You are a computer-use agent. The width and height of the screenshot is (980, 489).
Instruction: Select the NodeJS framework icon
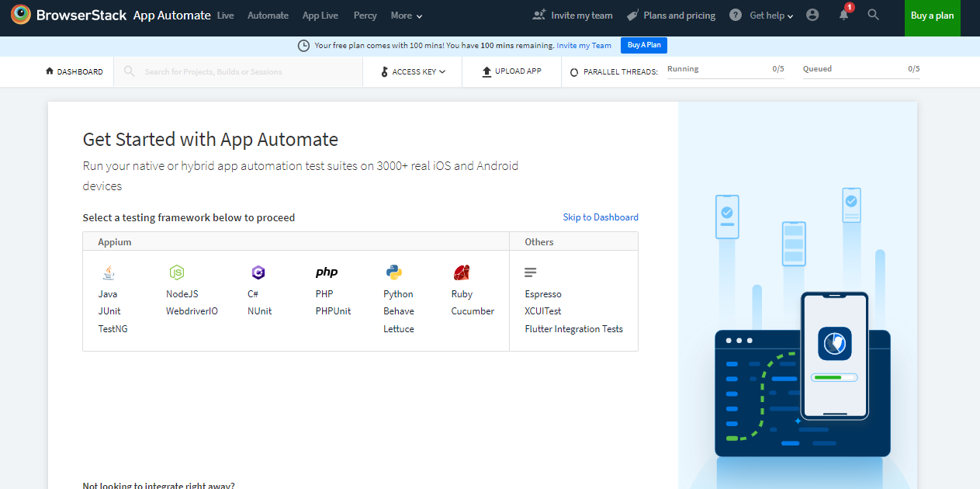point(177,272)
